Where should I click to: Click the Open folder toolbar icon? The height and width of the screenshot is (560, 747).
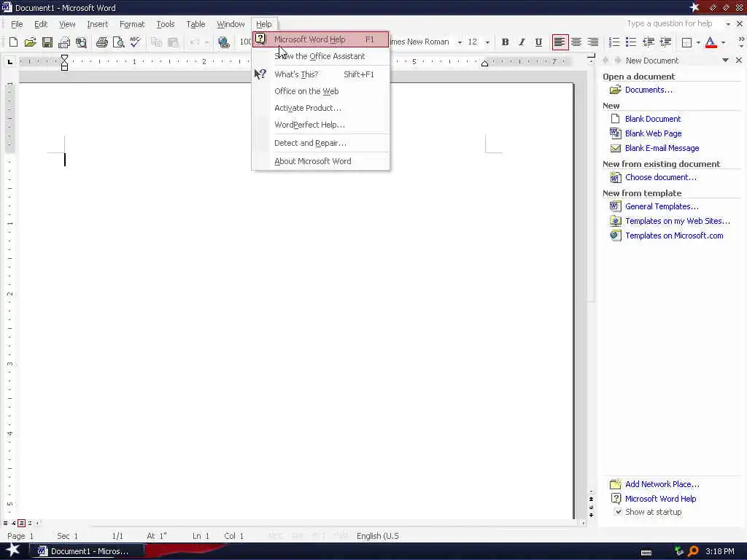pyautogui.click(x=30, y=42)
